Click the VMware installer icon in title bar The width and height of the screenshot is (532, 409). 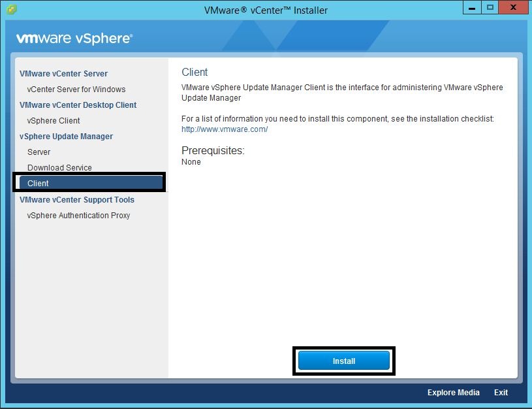(11, 10)
